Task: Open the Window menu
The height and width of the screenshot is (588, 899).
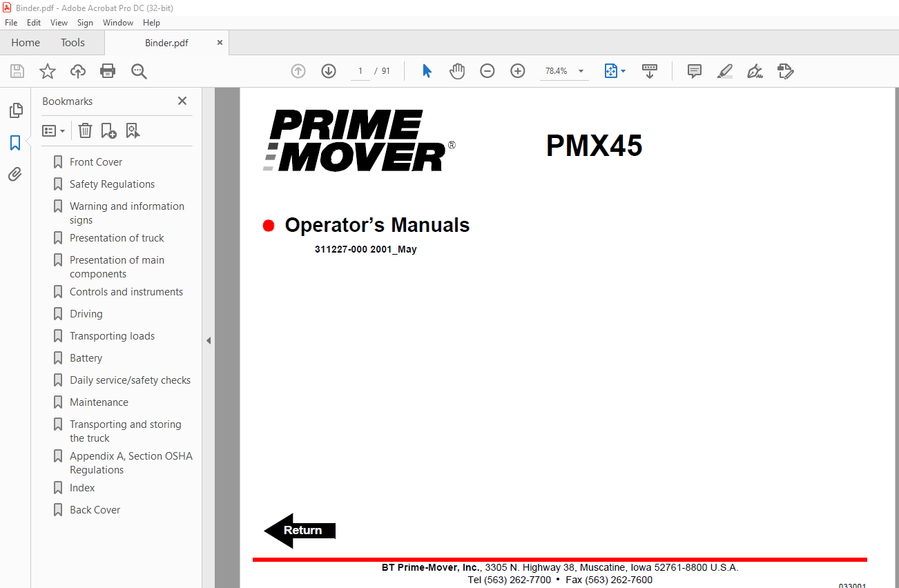Action: point(118,23)
